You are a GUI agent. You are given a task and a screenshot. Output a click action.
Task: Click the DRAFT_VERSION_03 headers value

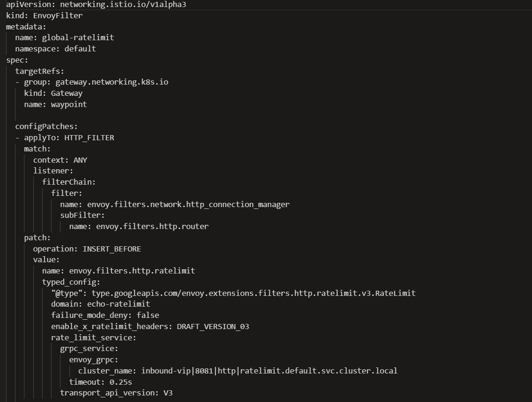point(213,326)
